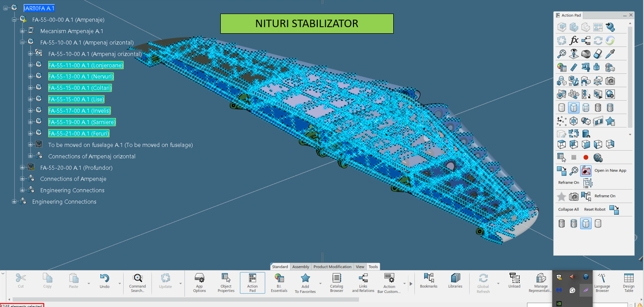Viewport: 644px width, 307px height.
Task: Click the Bookmarks toolbar icon
Action: click(428, 281)
